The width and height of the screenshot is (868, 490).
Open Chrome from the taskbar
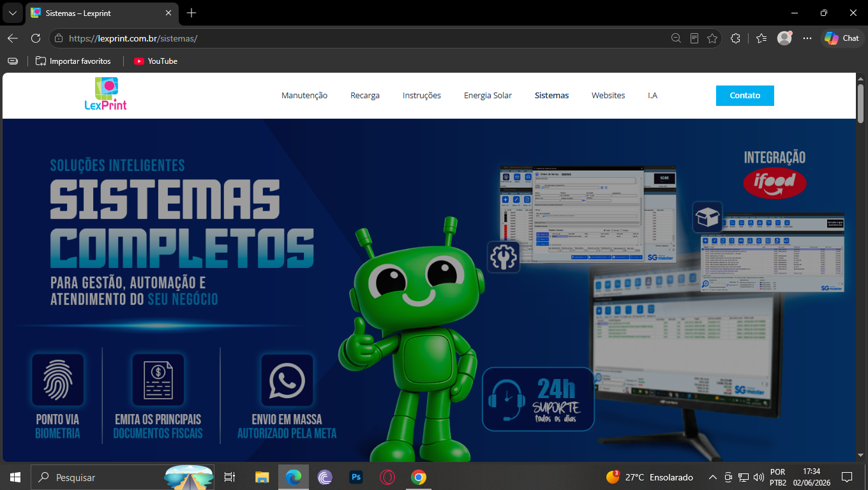click(418, 477)
